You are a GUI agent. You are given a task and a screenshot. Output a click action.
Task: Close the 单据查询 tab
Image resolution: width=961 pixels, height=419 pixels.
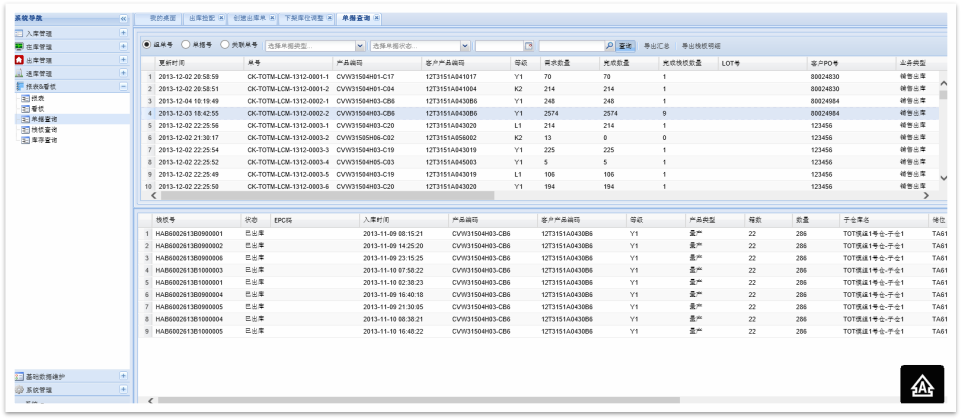pos(376,18)
